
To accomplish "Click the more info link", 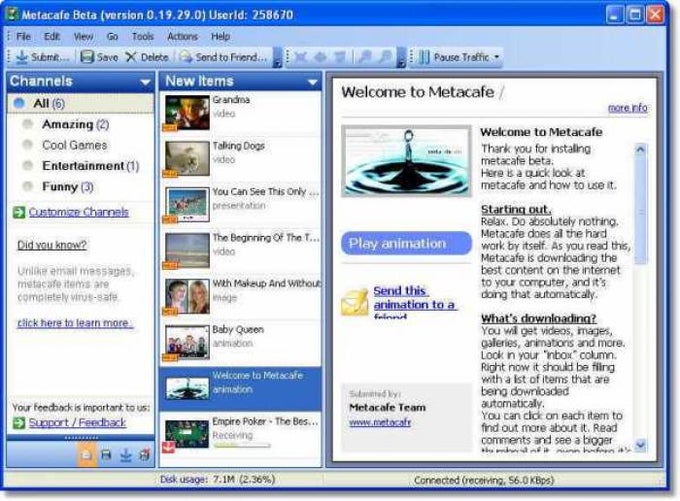I will 628,108.
